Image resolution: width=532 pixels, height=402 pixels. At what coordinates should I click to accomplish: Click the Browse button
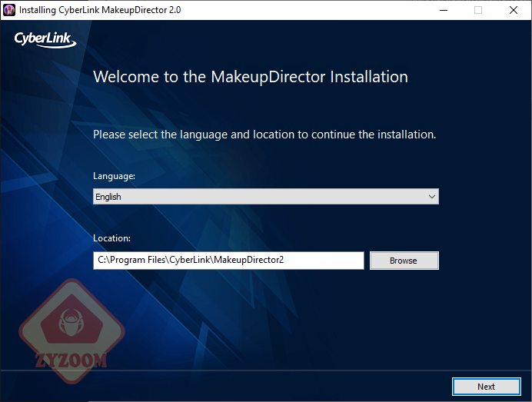click(x=404, y=261)
